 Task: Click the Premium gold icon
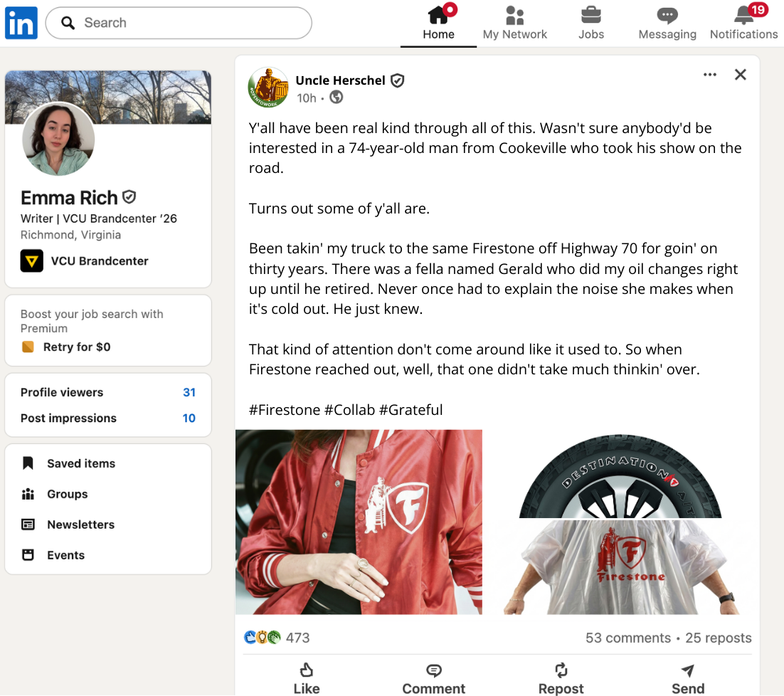pyautogui.click(x=28, y=347)
